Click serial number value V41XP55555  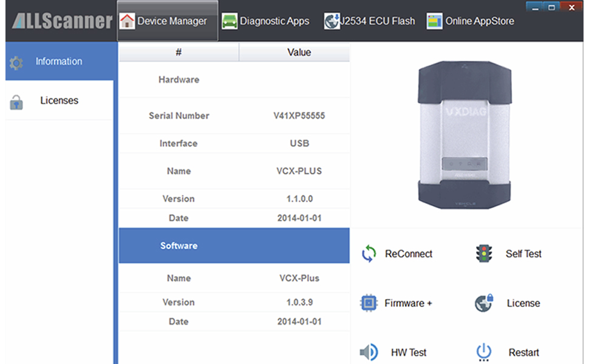point(299,116)
